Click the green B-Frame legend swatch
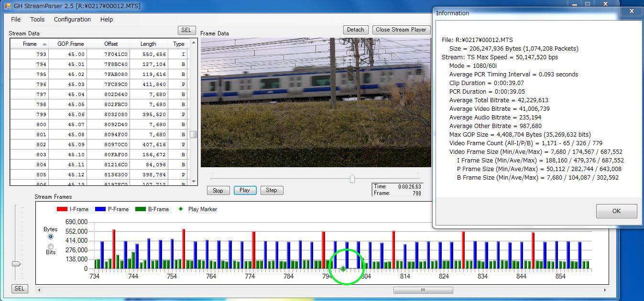Image resolution: width=644 pixels, height=301 pixels. (140, 209)
